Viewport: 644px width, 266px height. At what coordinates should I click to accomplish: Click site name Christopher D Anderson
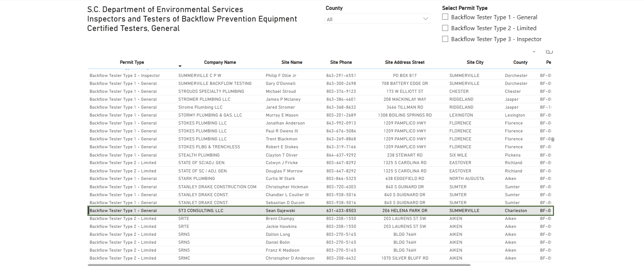point(290,258)
